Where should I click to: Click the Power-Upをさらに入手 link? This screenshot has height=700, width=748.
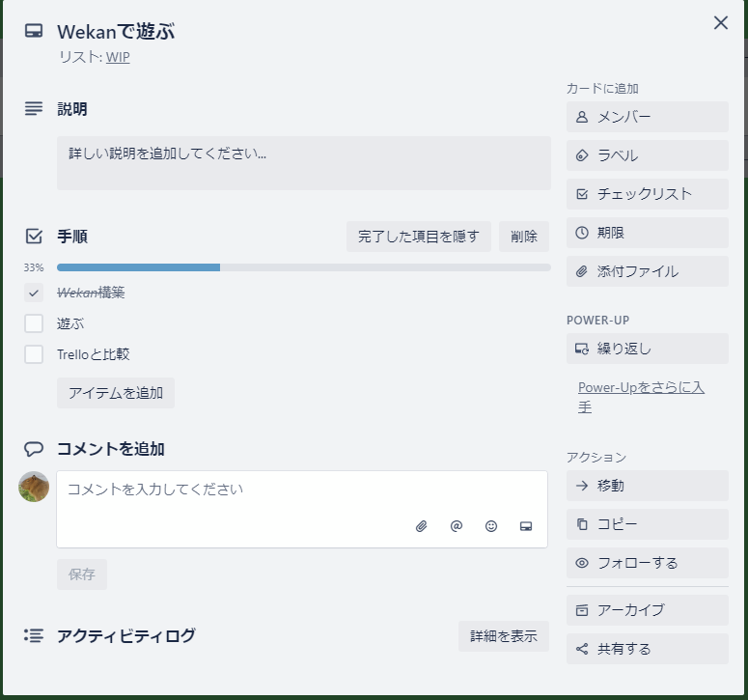pos(641,397)
